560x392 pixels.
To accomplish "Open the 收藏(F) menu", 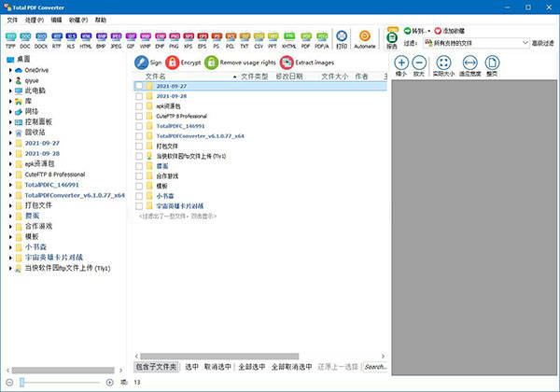I will (x=78, y=20).
